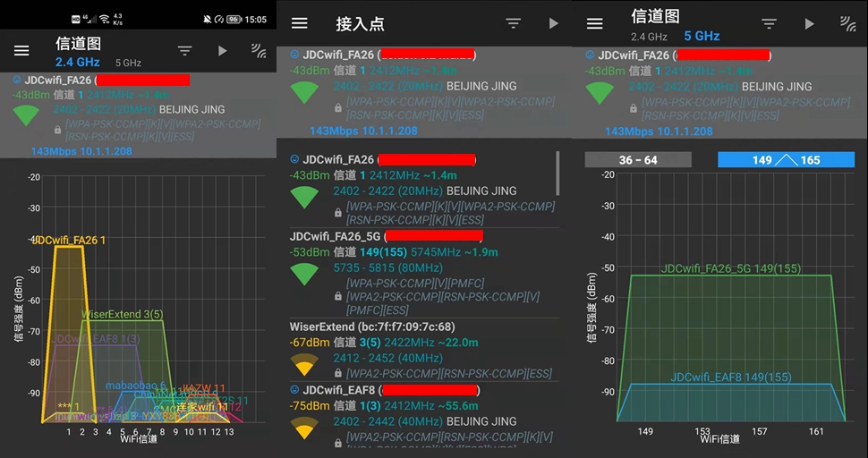868x458 pixels.
Task: Tap scrollbar thumb of access point list
Action: 557,174
